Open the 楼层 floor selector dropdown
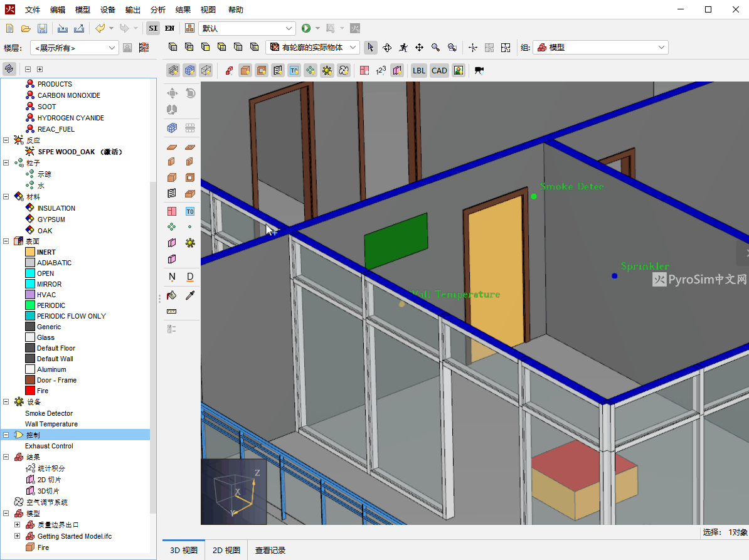749x560 pixels. point(75,48)
